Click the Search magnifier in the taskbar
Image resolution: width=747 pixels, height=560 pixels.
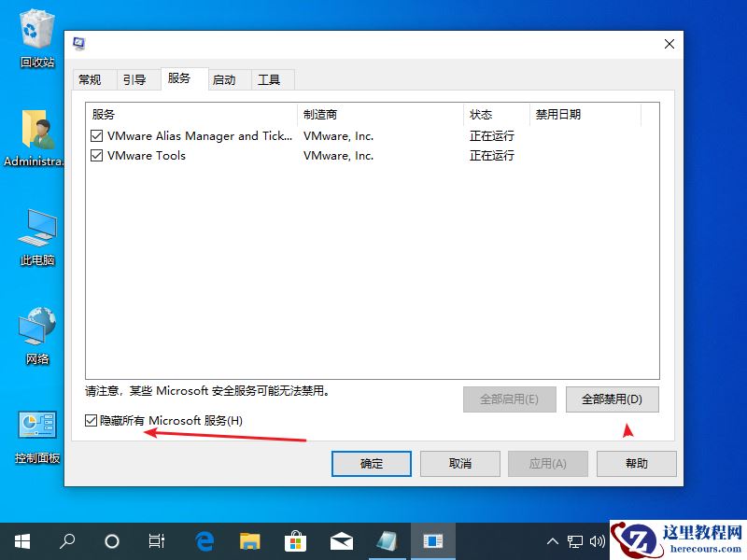66,540
